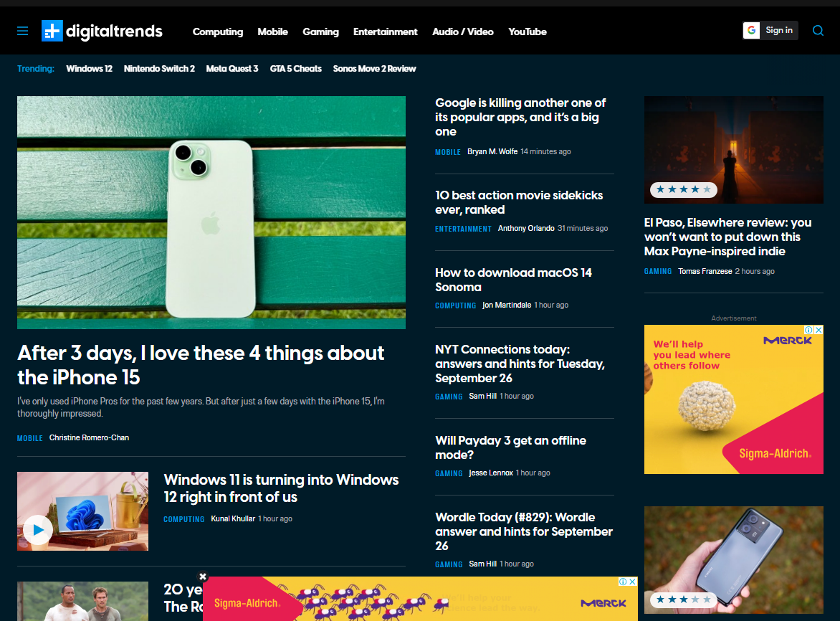The image size is (840, 621).
Task: Open El Paso, Elsewhere review thumbnail
Action: (733, 149)
